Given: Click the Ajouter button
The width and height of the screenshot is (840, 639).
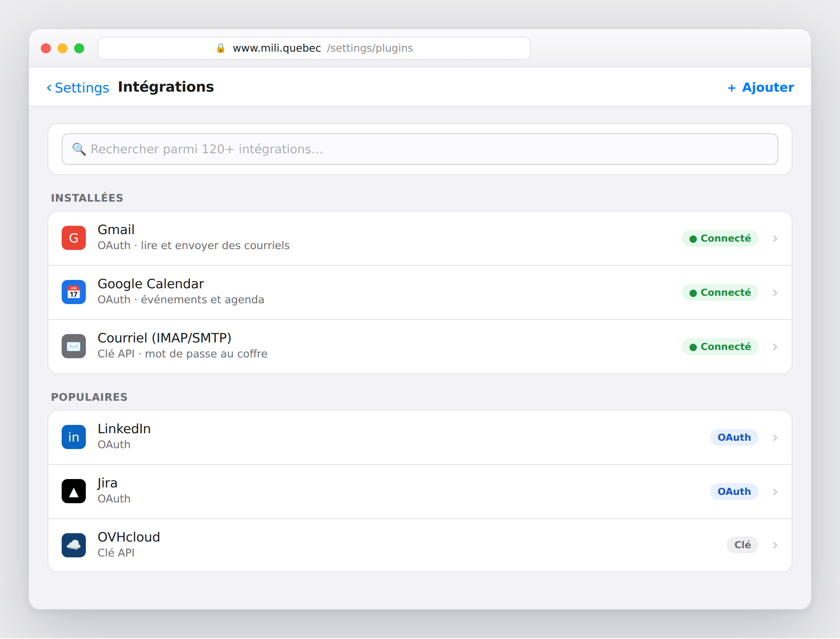Looking at the screenshot, I should pos(761,87).
